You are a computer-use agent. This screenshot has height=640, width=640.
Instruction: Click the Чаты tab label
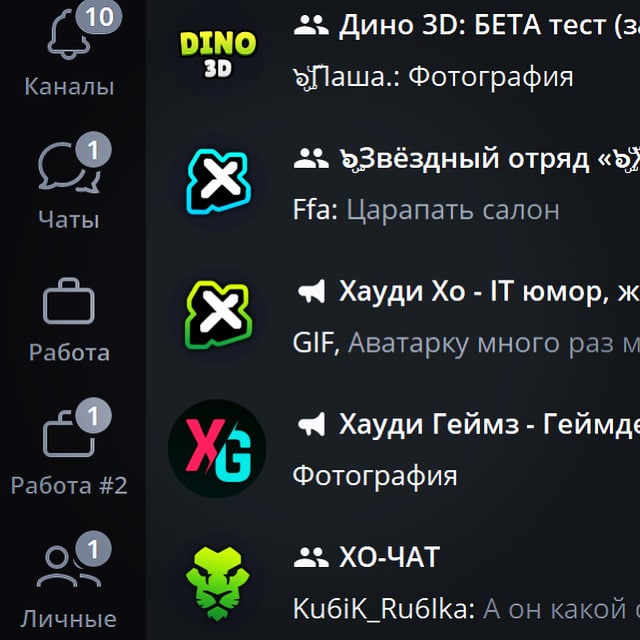click(69, 220)
